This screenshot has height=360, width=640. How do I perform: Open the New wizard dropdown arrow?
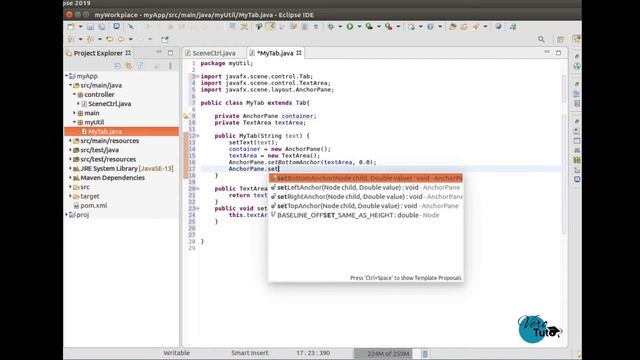[x=80, y=27]
